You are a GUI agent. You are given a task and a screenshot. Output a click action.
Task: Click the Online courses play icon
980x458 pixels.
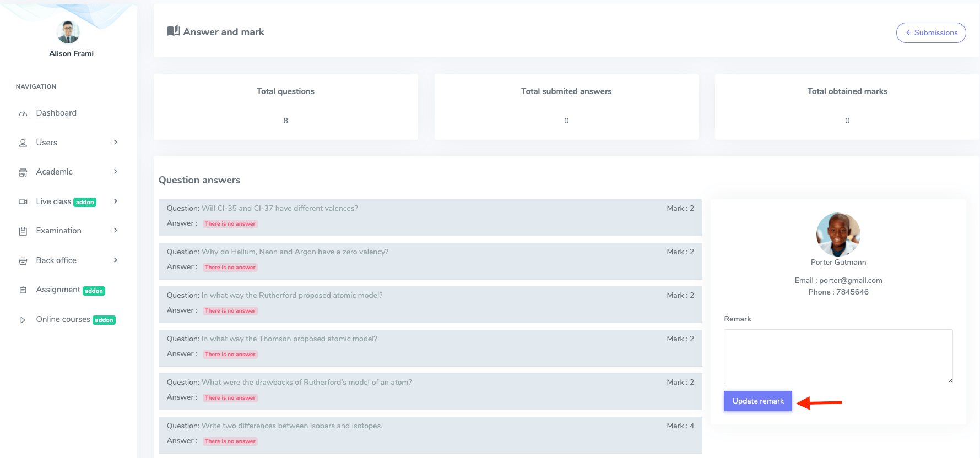pyautogui.click(x=23, y=320)
